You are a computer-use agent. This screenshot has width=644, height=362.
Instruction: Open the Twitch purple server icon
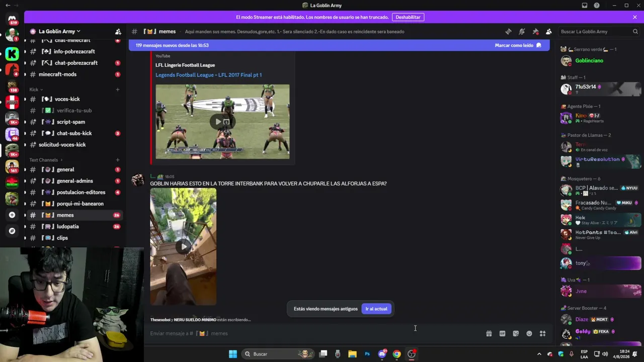(x=12, y=134)
